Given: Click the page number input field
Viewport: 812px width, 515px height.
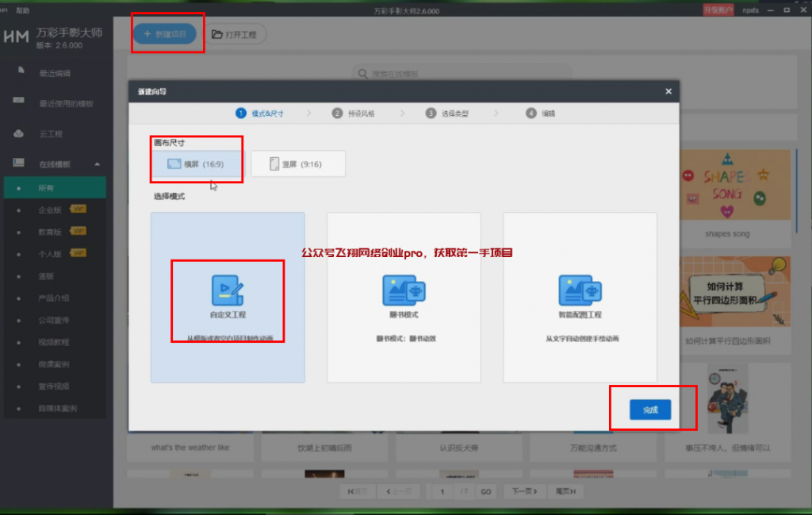Looking at the screenshot, I should click(x=442, y=491).
